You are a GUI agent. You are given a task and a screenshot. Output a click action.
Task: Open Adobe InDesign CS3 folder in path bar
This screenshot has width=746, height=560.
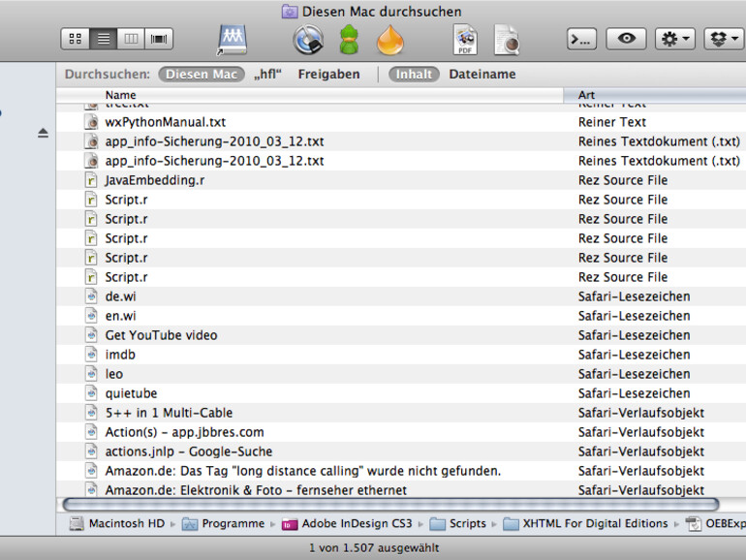point(353,523)
